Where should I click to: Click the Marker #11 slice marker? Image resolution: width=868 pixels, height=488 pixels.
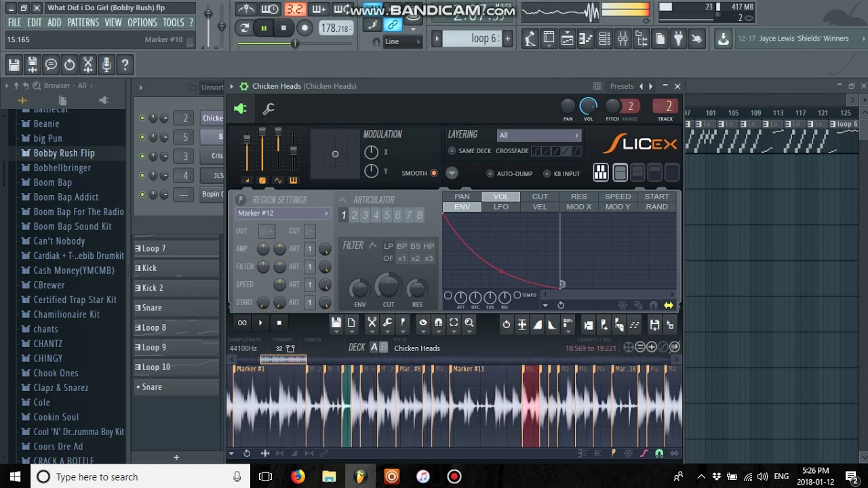click(x=468, y=369)
